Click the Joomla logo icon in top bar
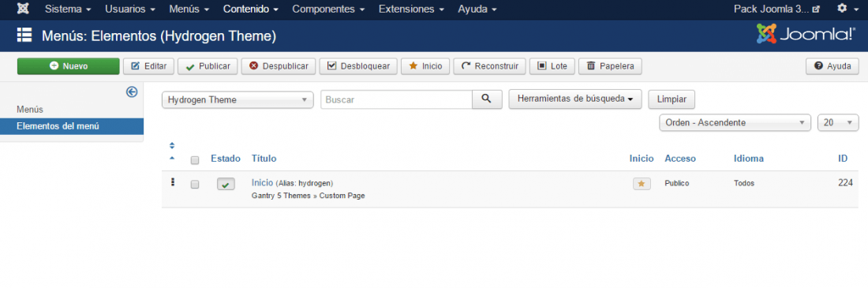Image resolution: width=868 pixels, height=288 pixels. pyautogui.click(x=23, y=9)
